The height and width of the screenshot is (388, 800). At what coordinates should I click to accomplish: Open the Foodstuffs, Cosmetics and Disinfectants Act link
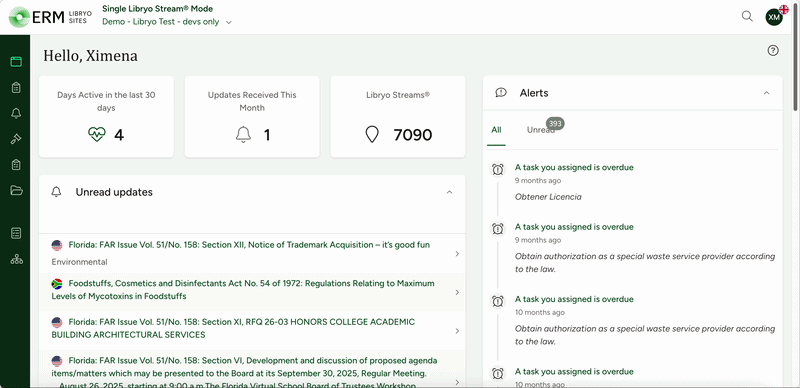pos(243,290)
